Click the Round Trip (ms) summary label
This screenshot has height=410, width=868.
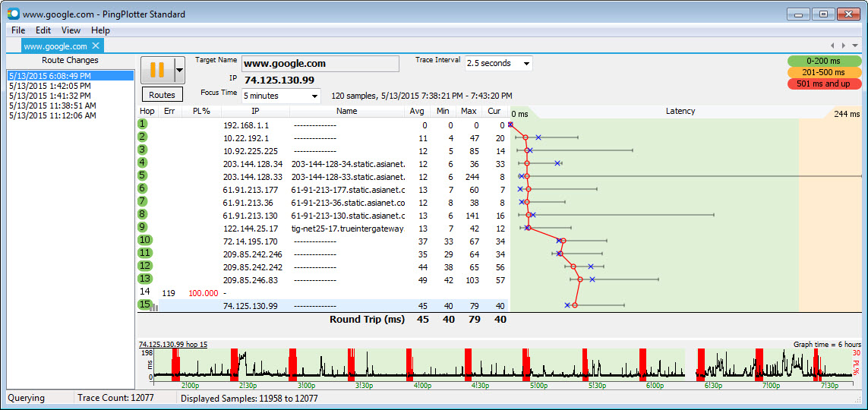click(367, 319)
